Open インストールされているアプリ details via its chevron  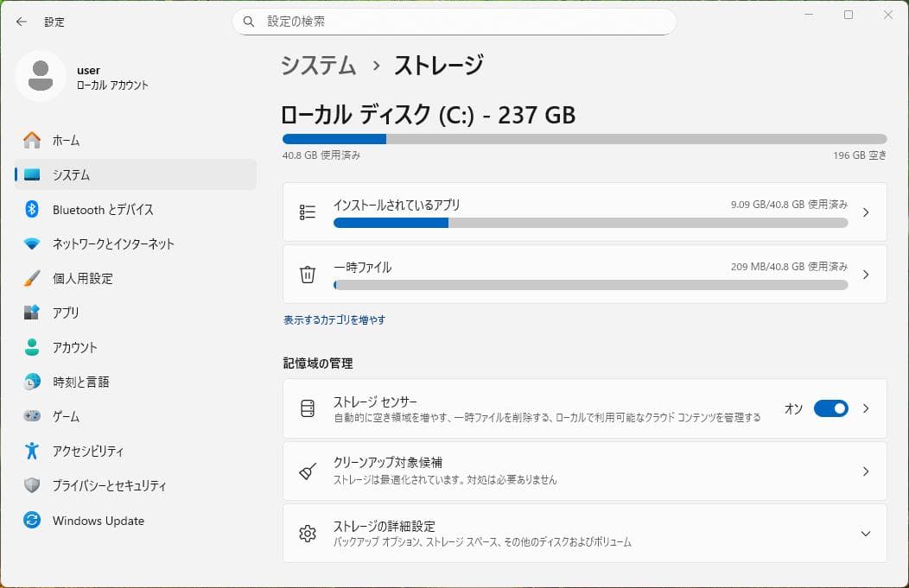pos(866,212)
